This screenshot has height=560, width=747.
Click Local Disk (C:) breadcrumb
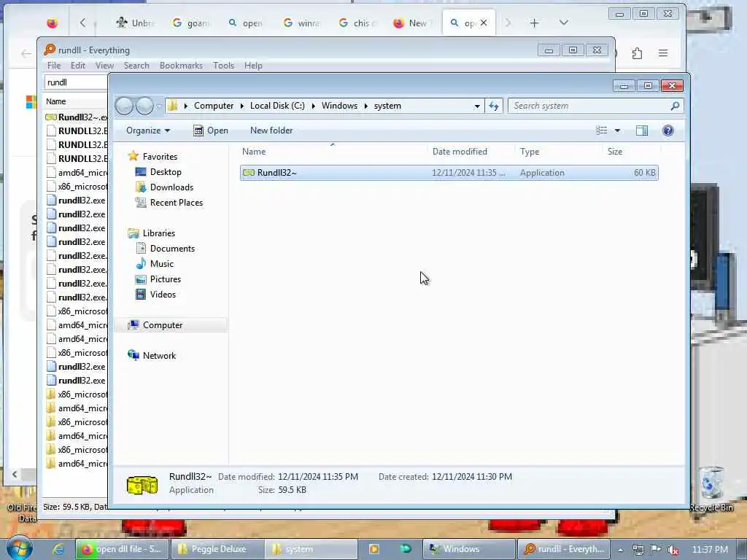(277, 106)
